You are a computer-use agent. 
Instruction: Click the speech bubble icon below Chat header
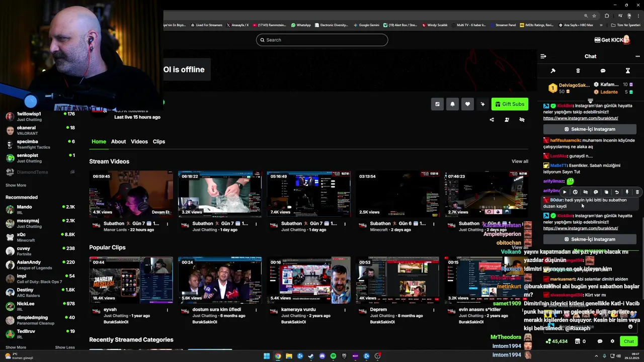click(603, 71)
